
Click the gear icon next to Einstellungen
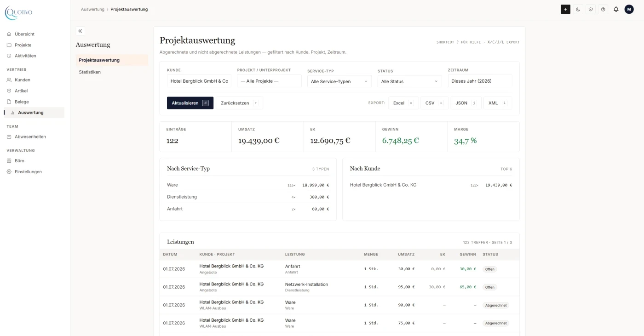[x=9, y=172]
